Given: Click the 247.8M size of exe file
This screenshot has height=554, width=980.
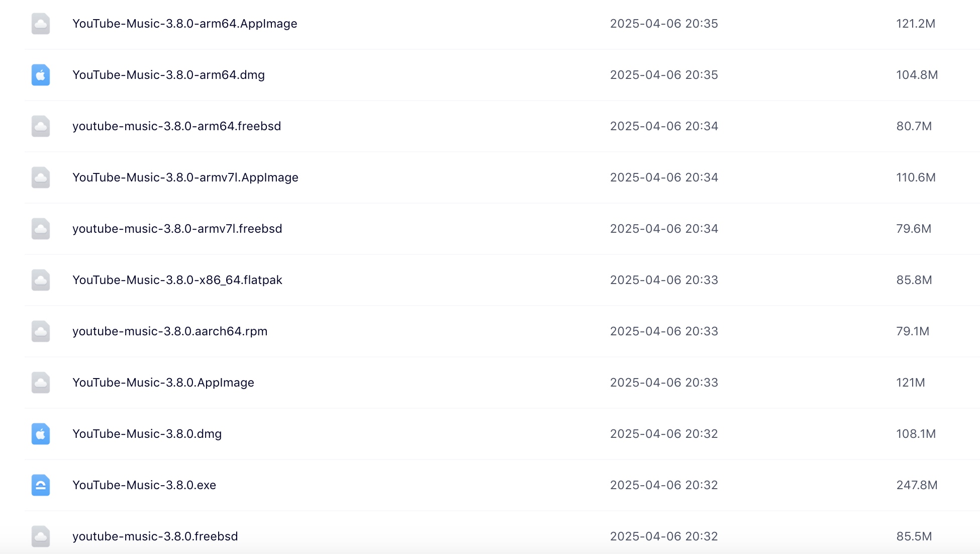Looking at the screenshot, I should point(917,485).
